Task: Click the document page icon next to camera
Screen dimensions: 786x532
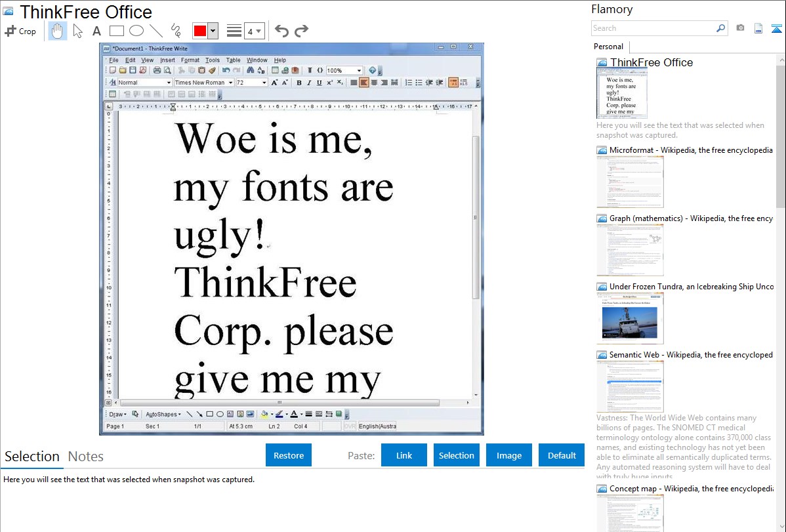Action: 758,28
